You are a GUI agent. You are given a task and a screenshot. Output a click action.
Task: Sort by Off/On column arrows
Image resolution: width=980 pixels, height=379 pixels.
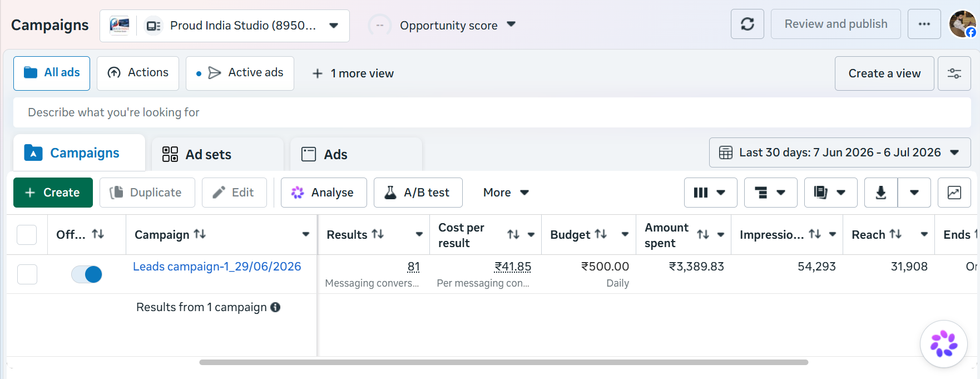coord(98,234)
